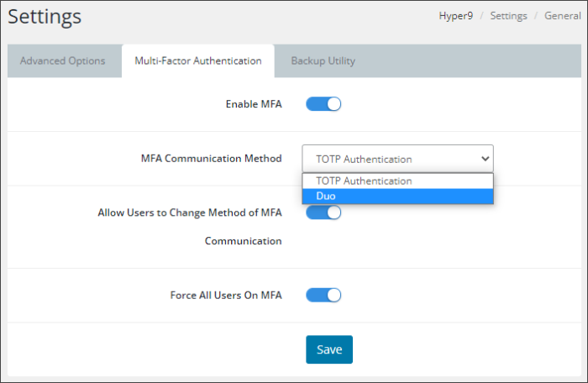
Task: Click the Enable MFA label text
Action: click(254, 104)
